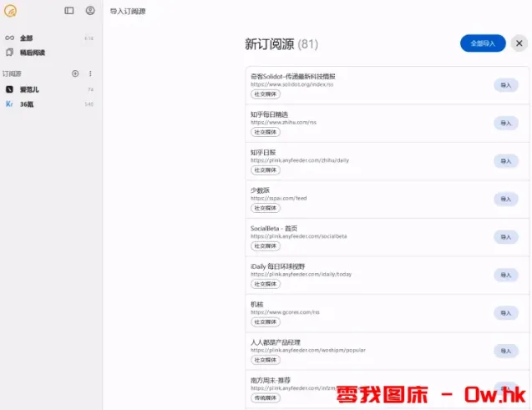Click 社交媒体 tag under 少数派
This screenshot has height=410, width=532.
click(x=266, y=208)
